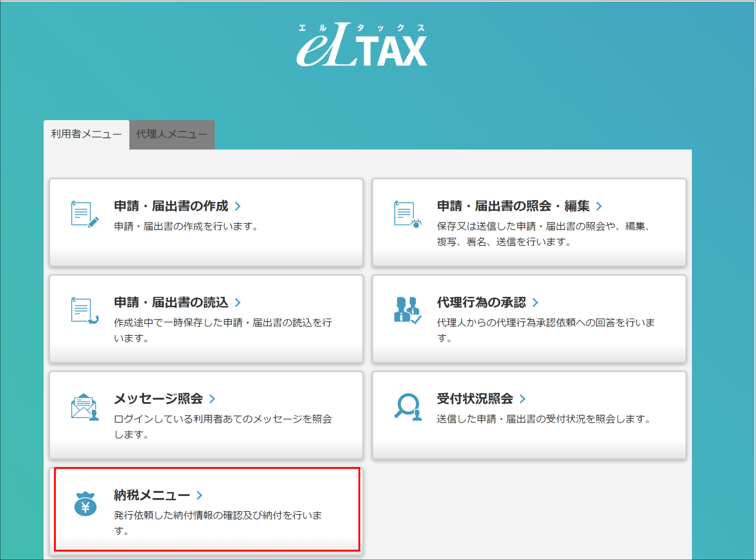Click the chevron next to メッセージ照会

pos(212,399)
